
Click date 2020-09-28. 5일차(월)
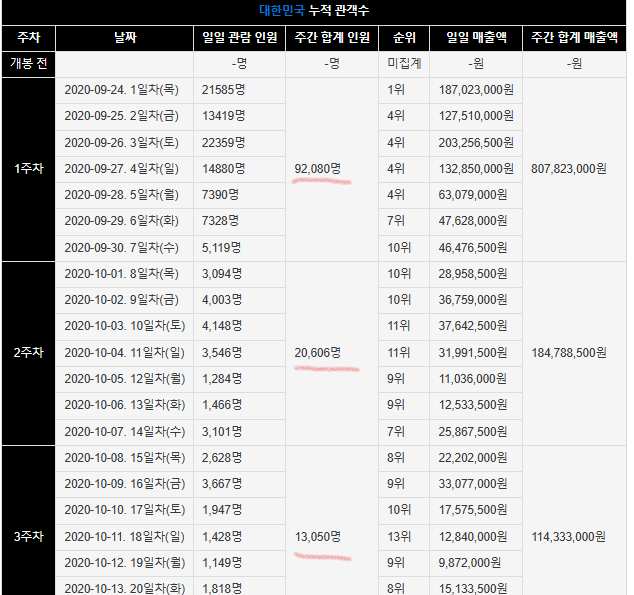[x=121, y=195]
